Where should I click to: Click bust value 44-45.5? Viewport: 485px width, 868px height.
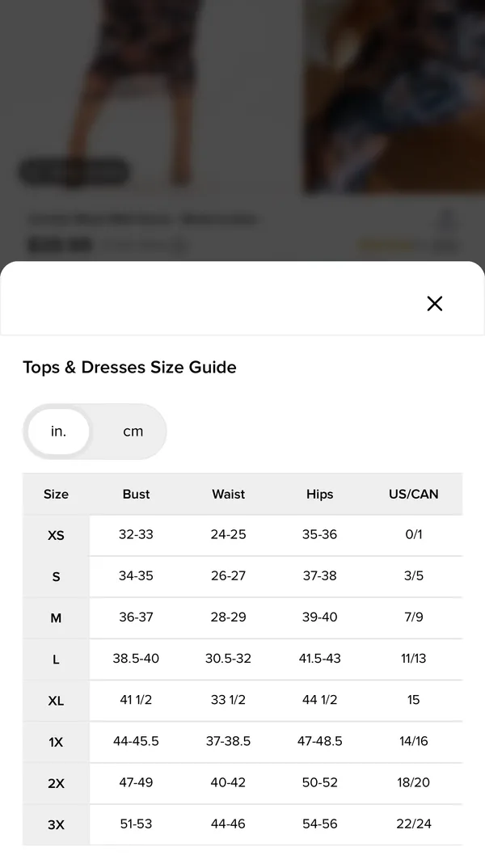point(136,741)
